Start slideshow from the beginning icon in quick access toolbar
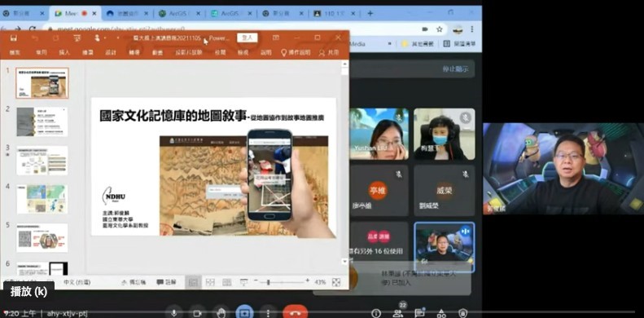 pos(77,38)
